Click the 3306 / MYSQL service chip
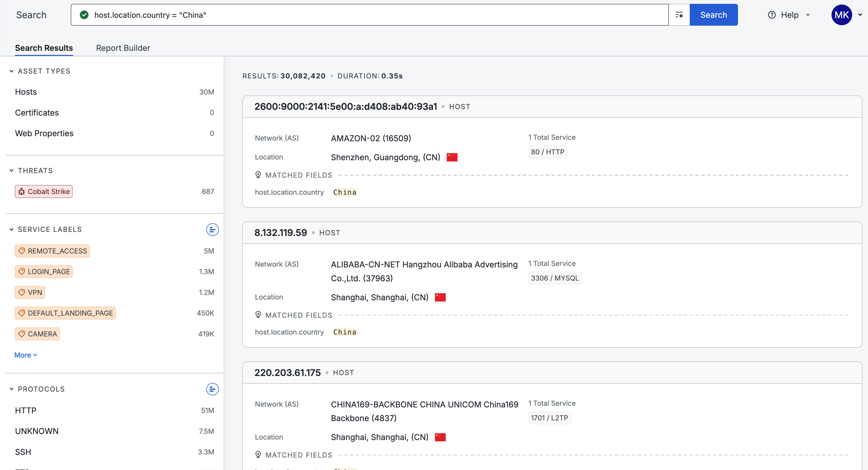 [x=555, y=278]
